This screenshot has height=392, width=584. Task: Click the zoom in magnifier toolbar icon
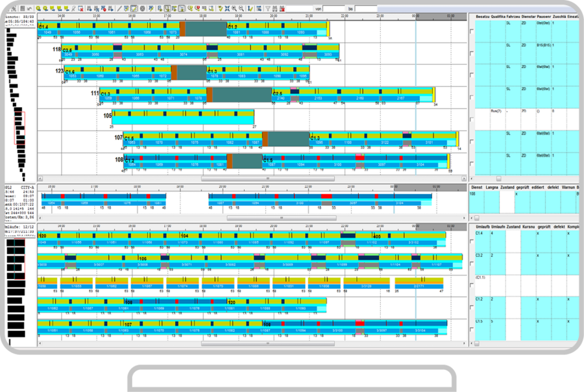click(234, 8)
